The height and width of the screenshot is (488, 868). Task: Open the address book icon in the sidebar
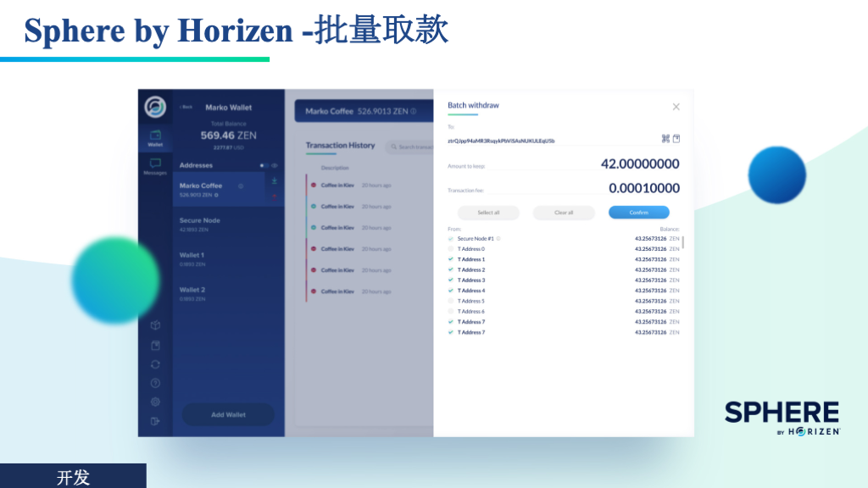156,346
